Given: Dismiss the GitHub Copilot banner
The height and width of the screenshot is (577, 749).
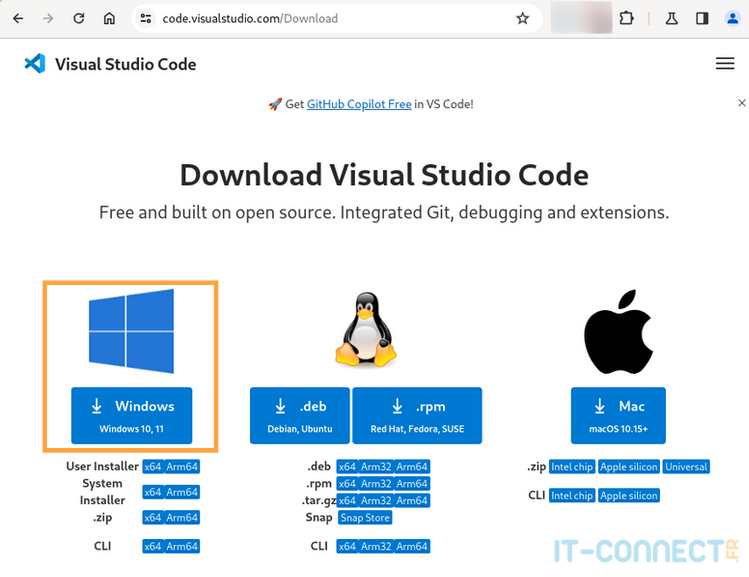Looking at the screenshot, I should pyautogui.click(x=741, y=103).
